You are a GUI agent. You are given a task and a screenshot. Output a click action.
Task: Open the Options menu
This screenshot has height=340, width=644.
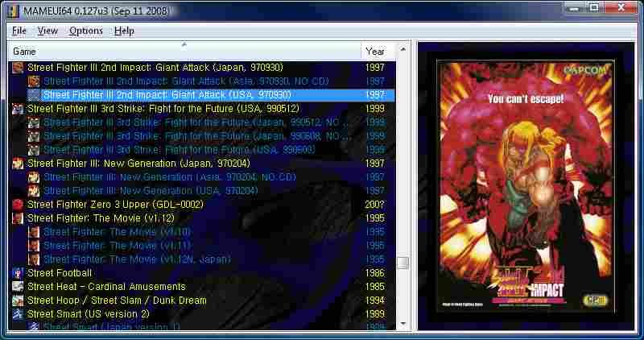pyautogui.click(x=86, y=31)
